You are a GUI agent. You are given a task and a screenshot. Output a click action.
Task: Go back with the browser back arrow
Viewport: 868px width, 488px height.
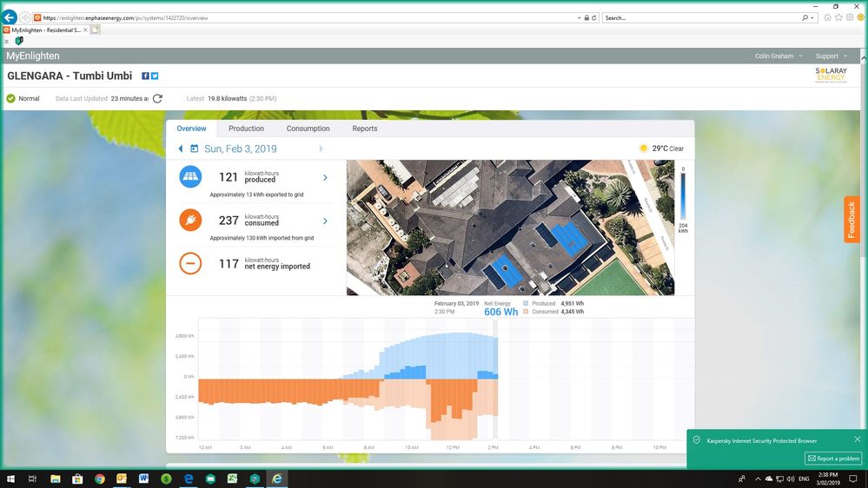point(10,17)
